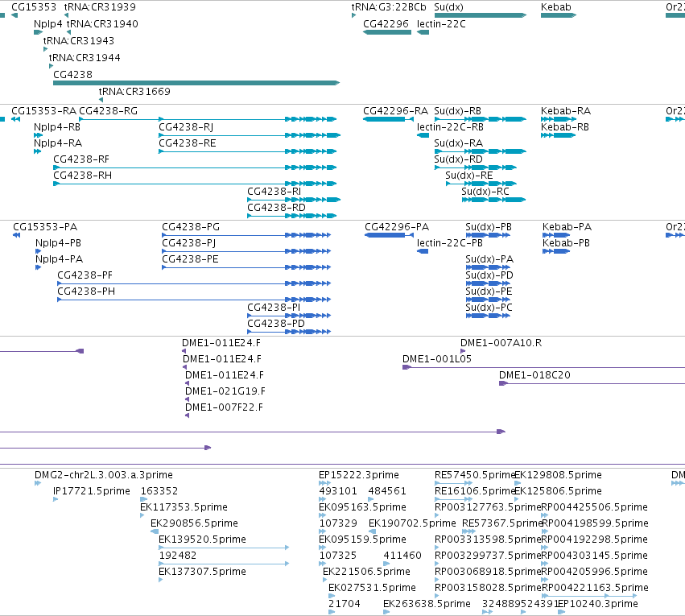Click the CG4238-PG protein label

click(x=191, y=227)
